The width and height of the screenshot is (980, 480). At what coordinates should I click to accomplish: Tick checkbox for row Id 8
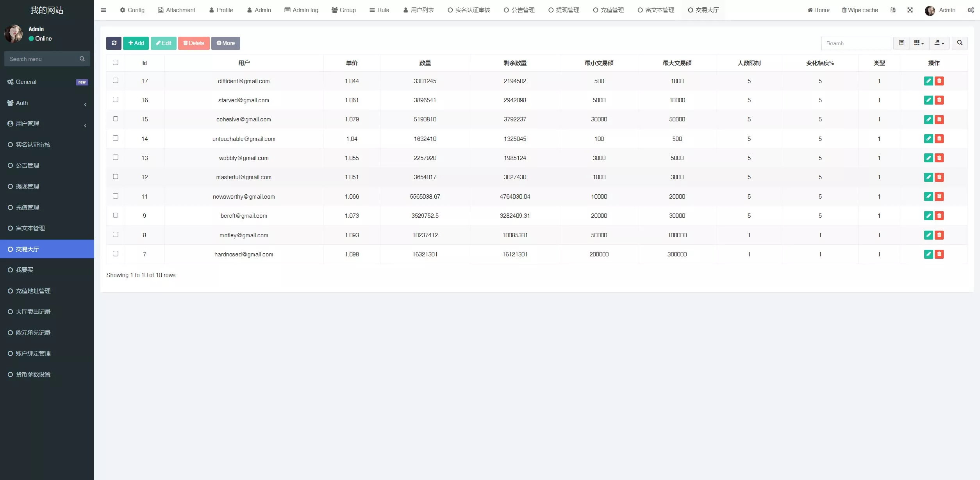pos(116,235)
